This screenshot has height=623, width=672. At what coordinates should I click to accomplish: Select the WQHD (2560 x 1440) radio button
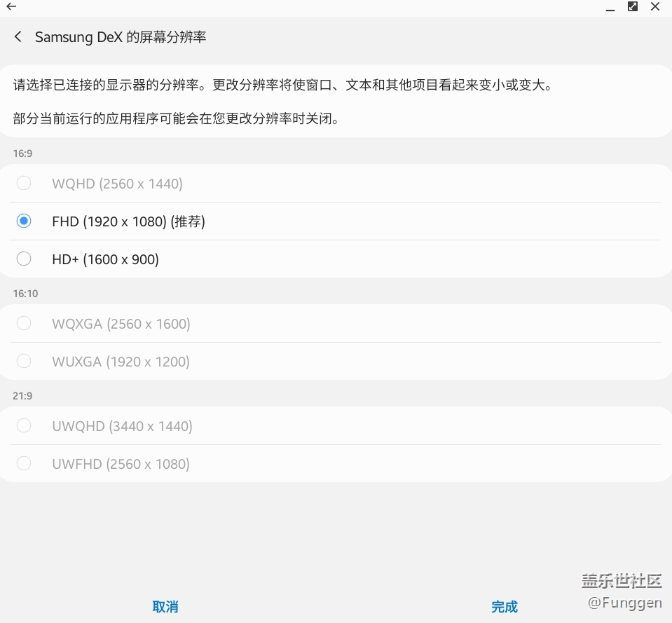24,184
